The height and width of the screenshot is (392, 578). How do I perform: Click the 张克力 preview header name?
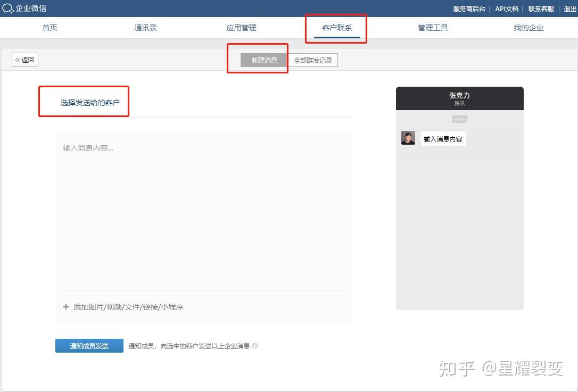[x=459, y=95]
